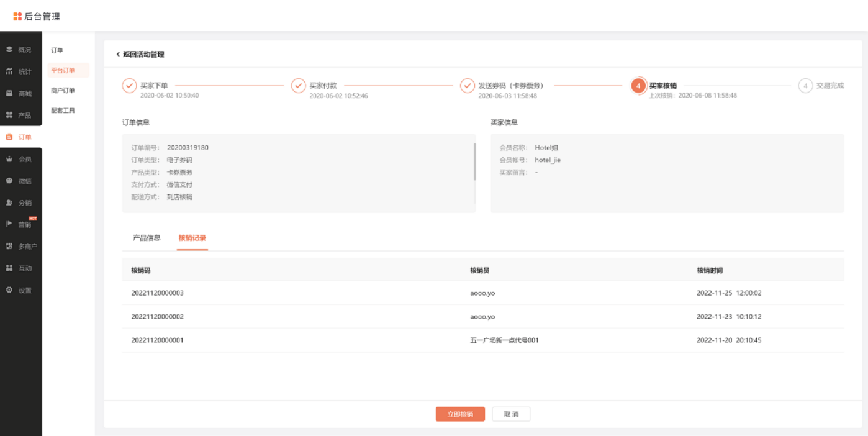The height and width of the screenshot is (436, 868).
Task: Click the 核销码 column header
Action: point(141,270)
